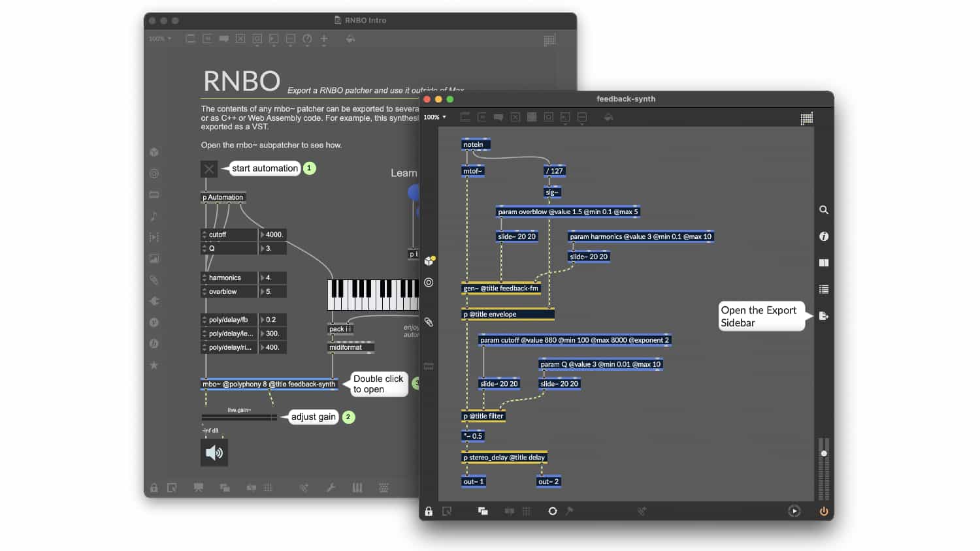This screenshot has width=980, height=551.
Task: Select the p Automation subpatcher
Action: pyautogui.click(x=223, y=197)
